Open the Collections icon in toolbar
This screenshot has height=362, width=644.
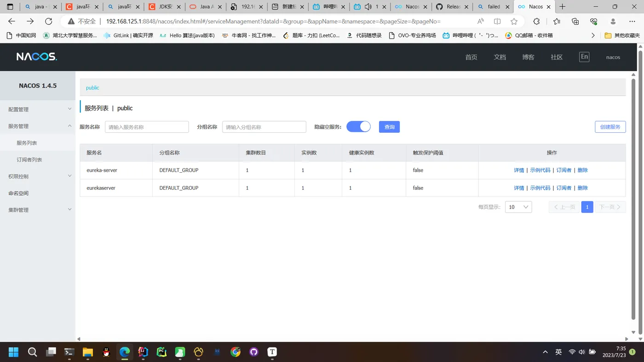[x=575, y=21]
